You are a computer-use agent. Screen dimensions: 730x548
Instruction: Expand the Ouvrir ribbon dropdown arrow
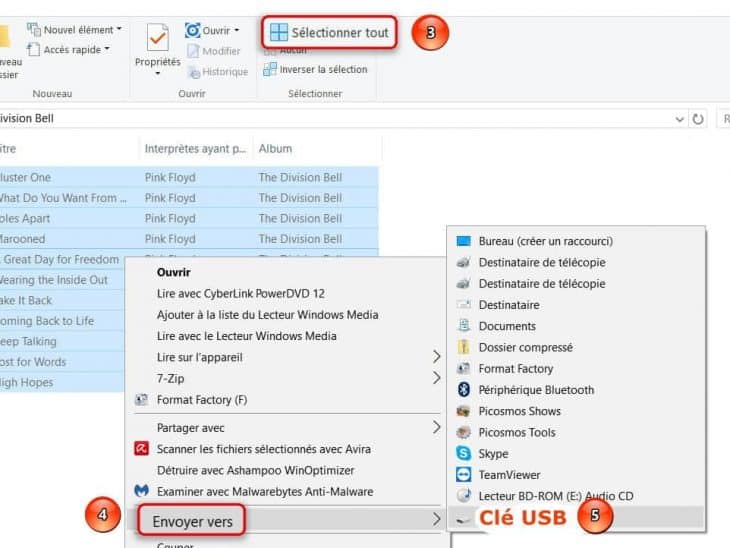coord(237,31)
